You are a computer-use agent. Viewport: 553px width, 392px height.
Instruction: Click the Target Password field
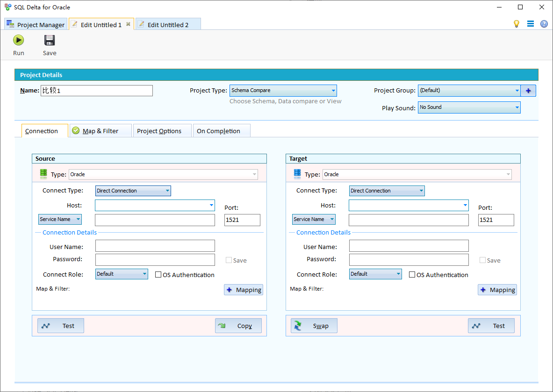tap(409, 260)
